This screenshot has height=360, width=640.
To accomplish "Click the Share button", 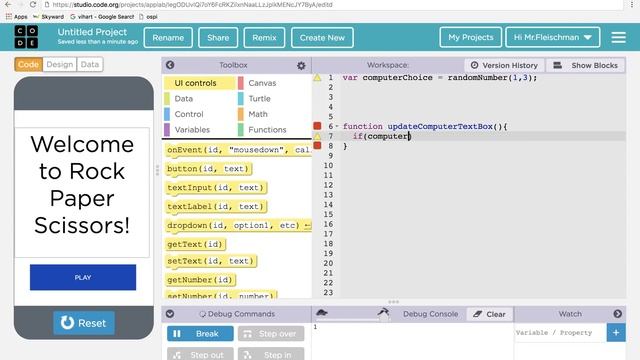I will point(218,38).
